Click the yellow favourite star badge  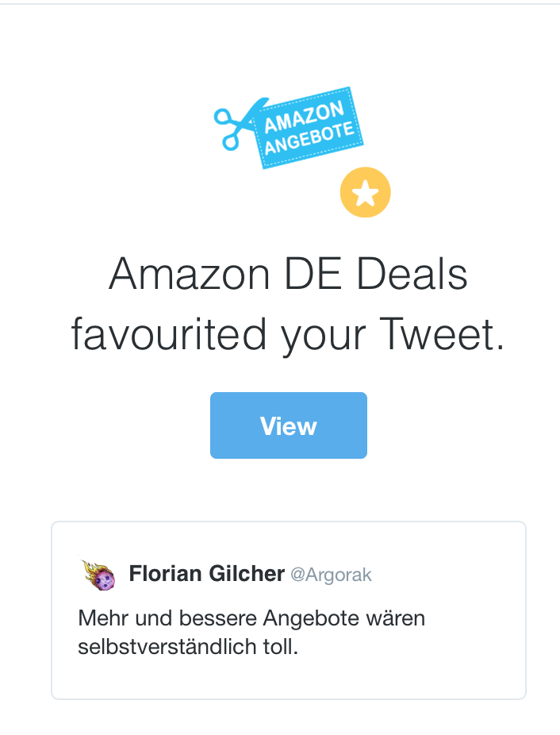365,192
